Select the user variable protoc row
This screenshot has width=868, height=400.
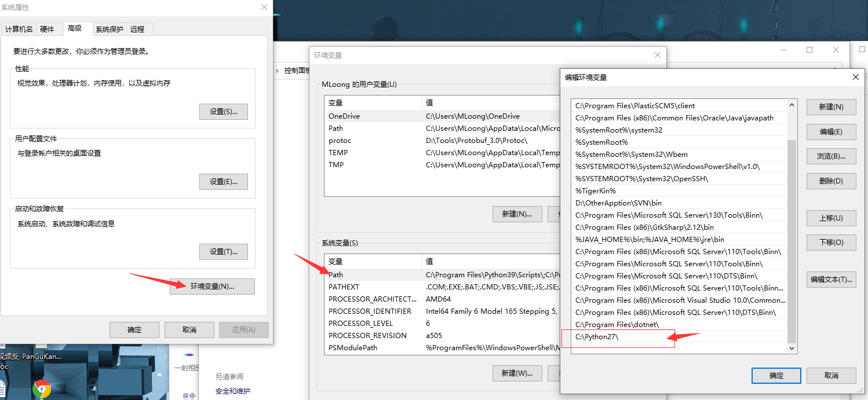(x=443, y=141)
